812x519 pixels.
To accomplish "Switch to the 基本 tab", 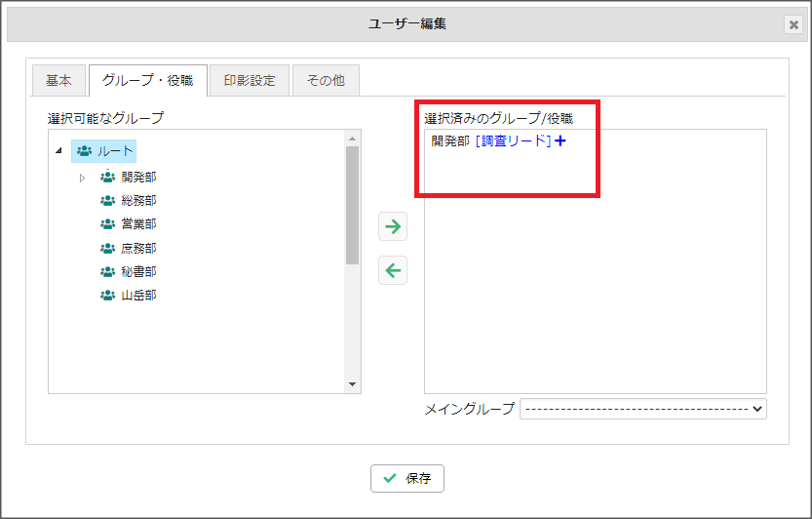I will [58, 80].
